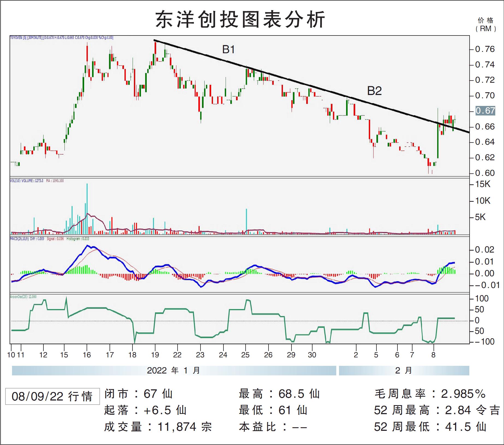Click the MACD axis 0.02 label

point(485,250)
